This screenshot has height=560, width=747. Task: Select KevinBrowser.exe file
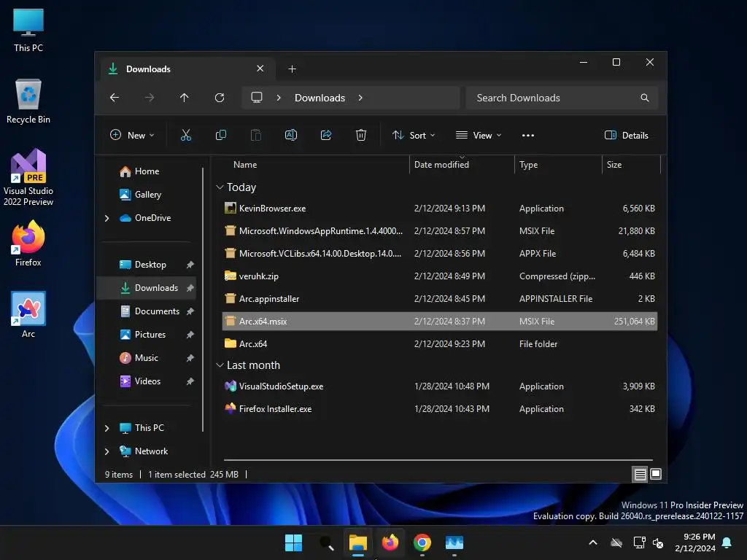[439, 209]
